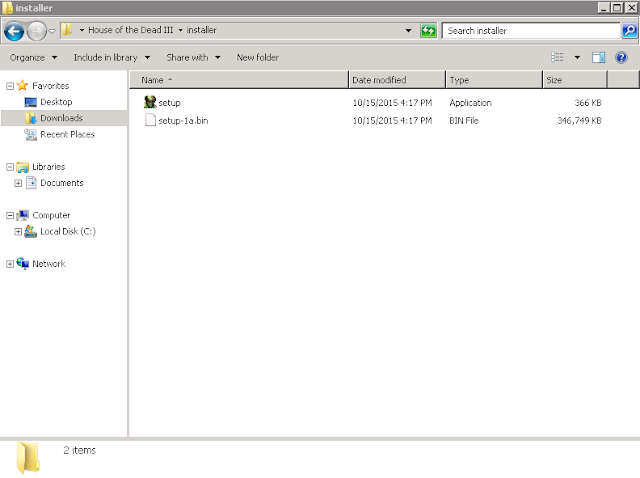640x478 pixels.
Task: Collapse the Favorites group
Action: [10, 86]
